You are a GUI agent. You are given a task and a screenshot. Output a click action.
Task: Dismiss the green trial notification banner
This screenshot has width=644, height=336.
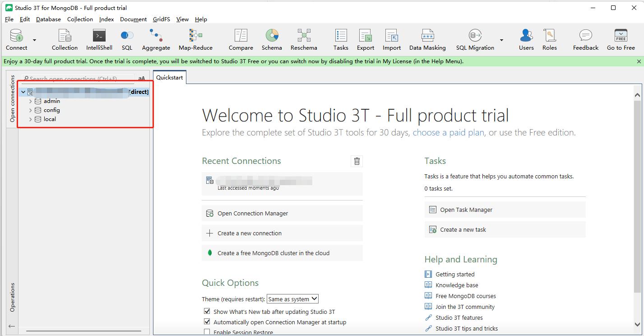(639, 61)
